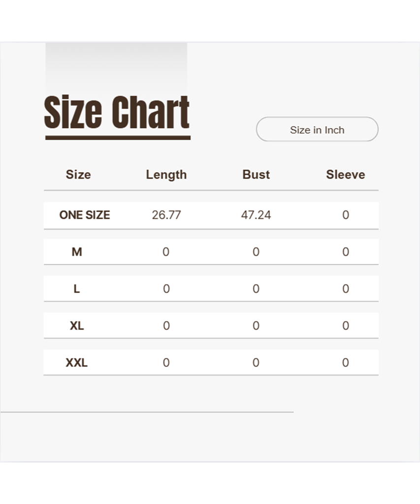Click the 26.77 length value
Image resolution: width=420 pixels, height=504 pixels.
(166, 215)
